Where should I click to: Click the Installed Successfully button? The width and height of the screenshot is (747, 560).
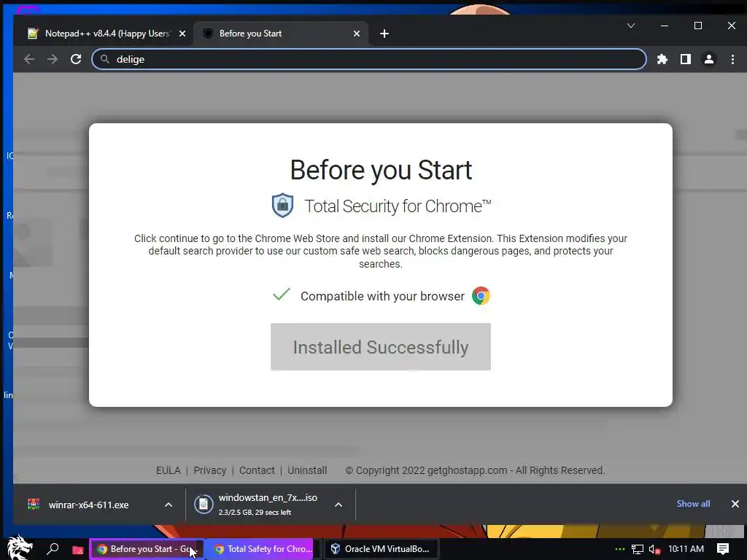point(381,346)
